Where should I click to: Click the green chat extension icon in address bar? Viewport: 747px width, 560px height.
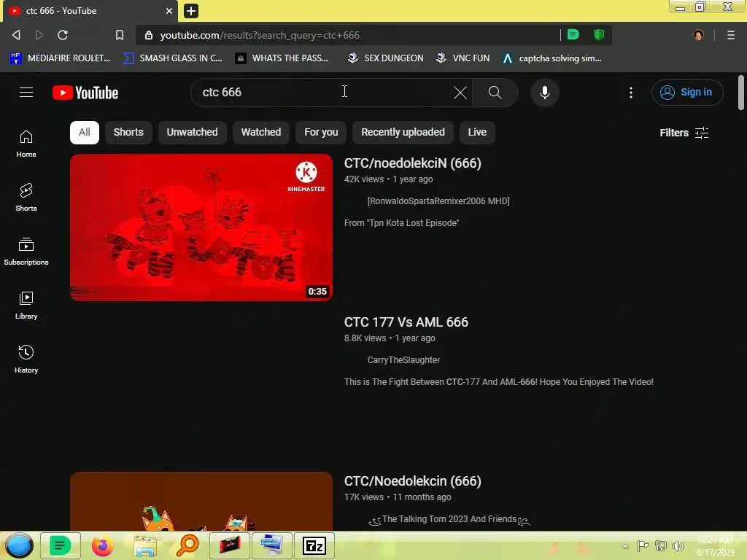pyautogui.click(x=573, y=34)
